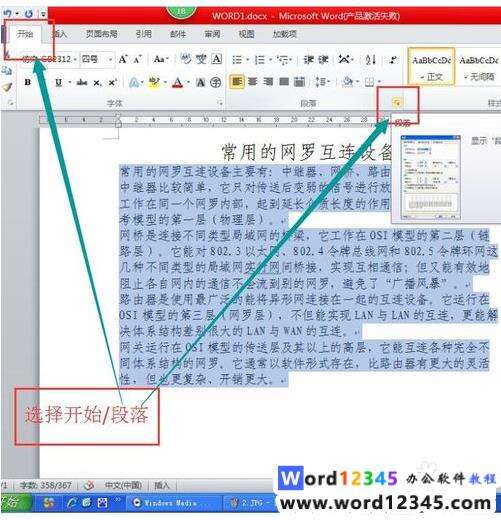Image resolution: width=501 pixels, height=520 pixels.
Task: Click the Distributed alignment icon
Action: (299, 81)
